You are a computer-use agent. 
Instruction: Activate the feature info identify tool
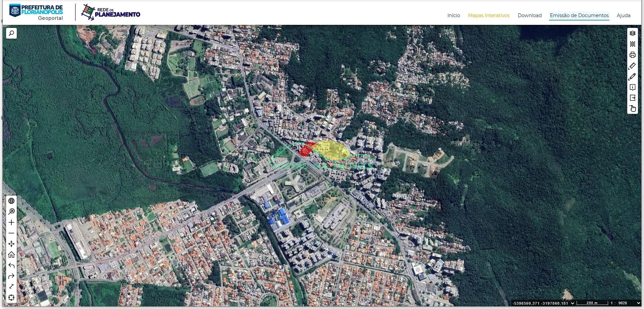(x=632, y=87)
